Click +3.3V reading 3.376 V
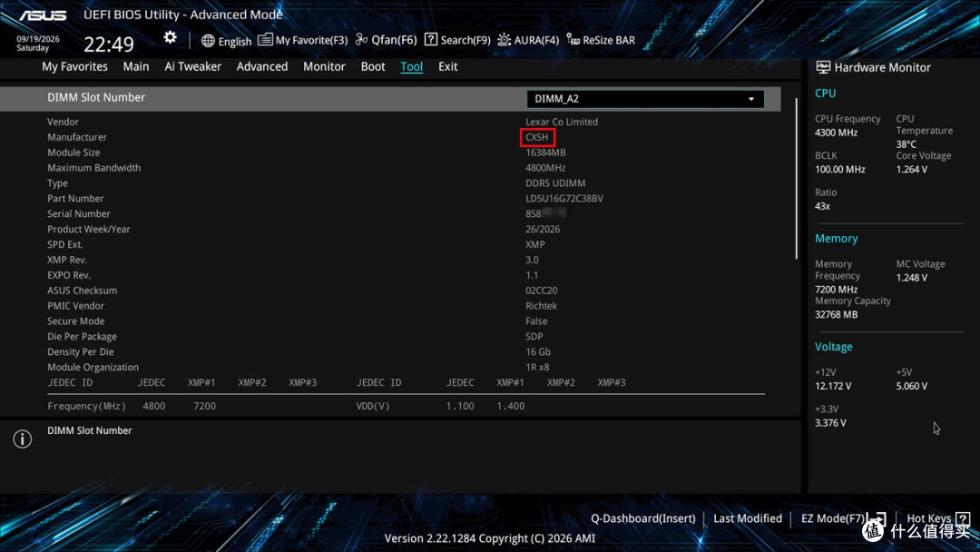980x552 pixels. coord(830,422)
